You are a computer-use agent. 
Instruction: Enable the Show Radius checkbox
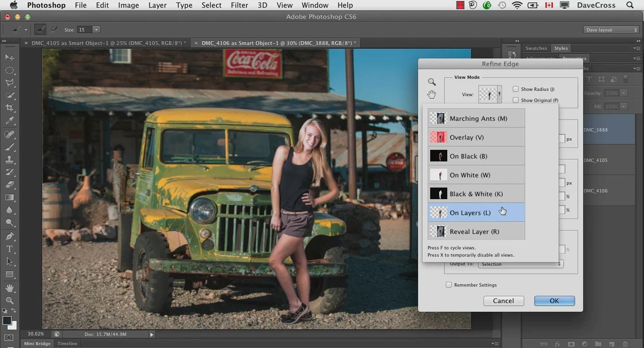tap(516, 89)
